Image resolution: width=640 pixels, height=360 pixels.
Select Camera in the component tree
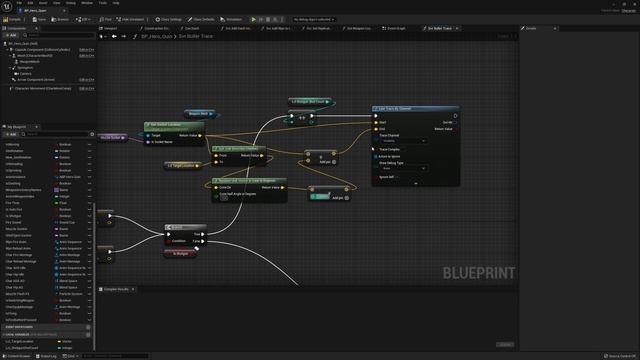(25, 74)
